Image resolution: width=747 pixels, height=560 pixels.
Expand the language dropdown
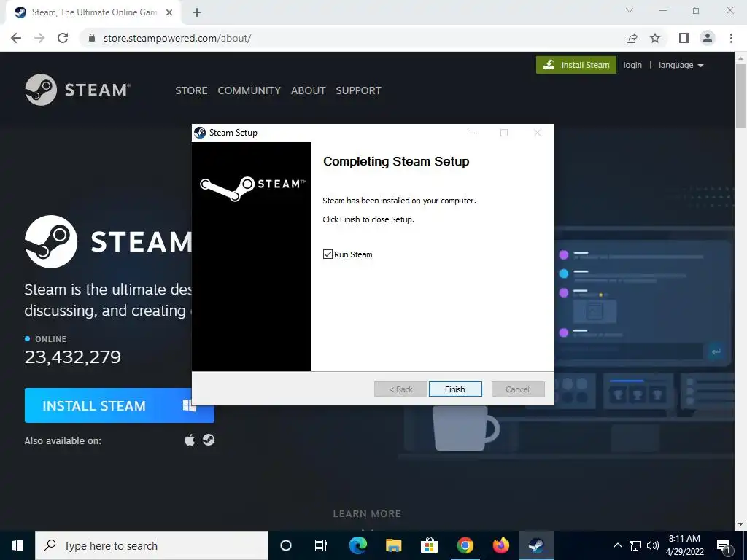click(681, 65)
